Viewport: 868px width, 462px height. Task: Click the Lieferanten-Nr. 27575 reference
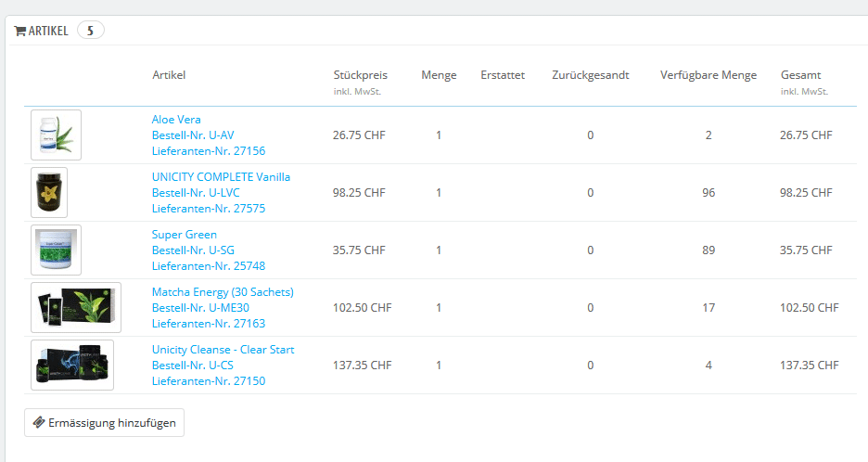208,209
